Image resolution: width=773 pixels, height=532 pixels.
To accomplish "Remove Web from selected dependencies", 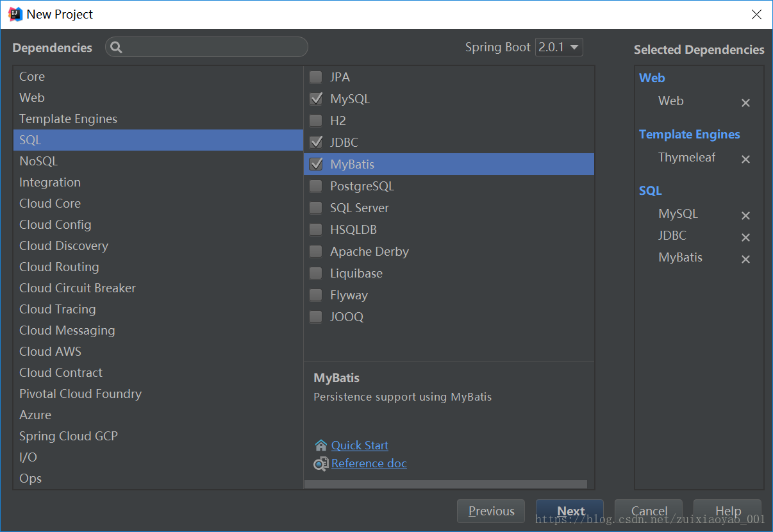I will click(x=745, y=103).
